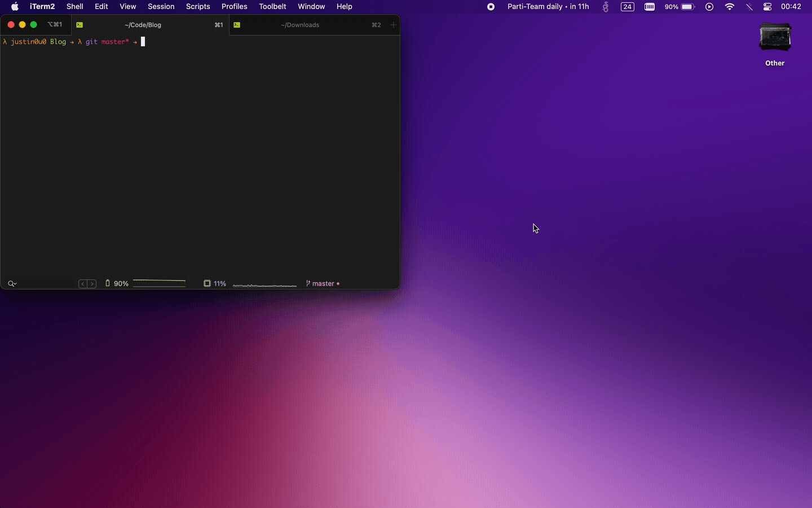This screenshot has height=508, width=812.
Task: Open a new tab with the plus button
Action: pyautogui.click(x=392, y=25)
